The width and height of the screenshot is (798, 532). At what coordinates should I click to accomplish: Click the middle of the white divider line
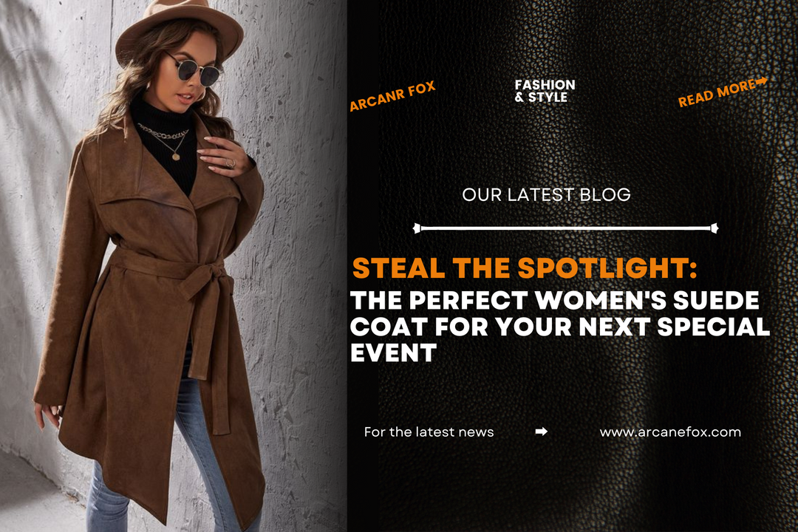[x=565, y=228]
